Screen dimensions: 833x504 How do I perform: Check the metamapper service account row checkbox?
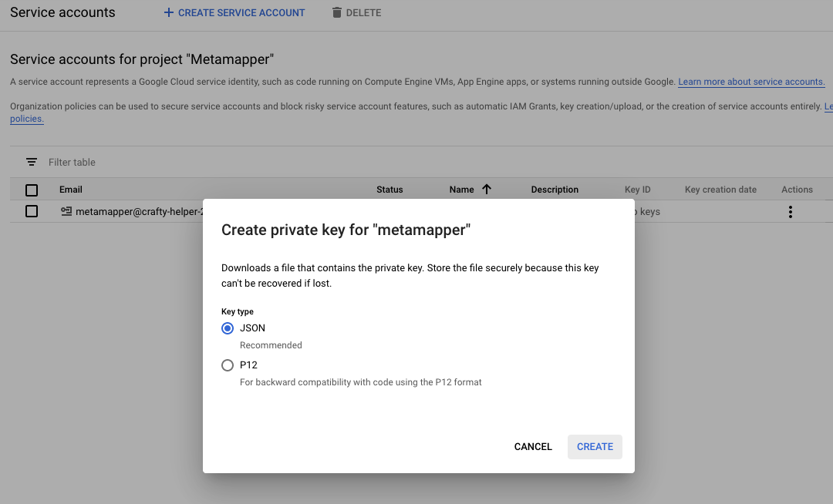(32, 211)
